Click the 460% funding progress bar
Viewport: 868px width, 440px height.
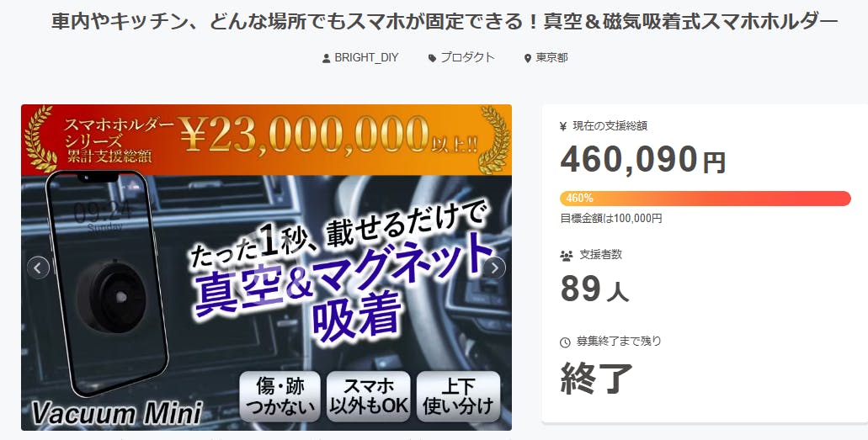(706, 199)
